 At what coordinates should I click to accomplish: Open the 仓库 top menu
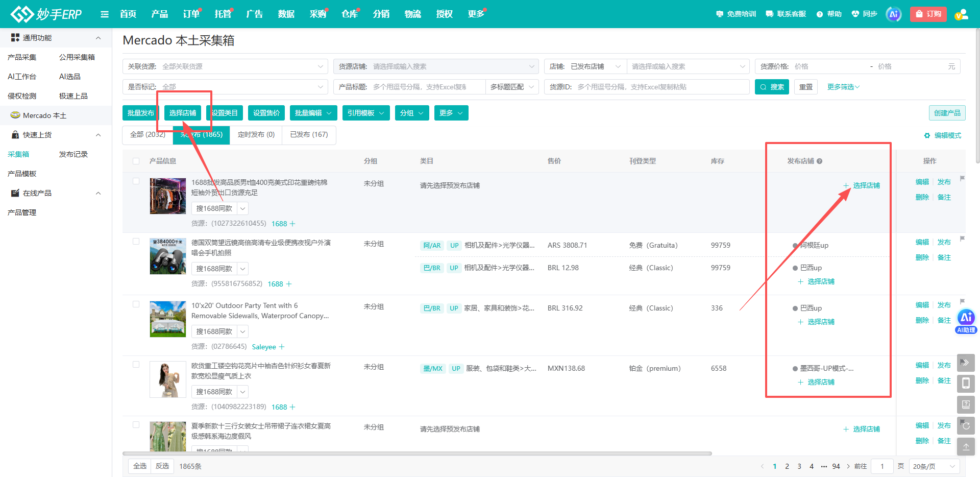coord(350,14)
